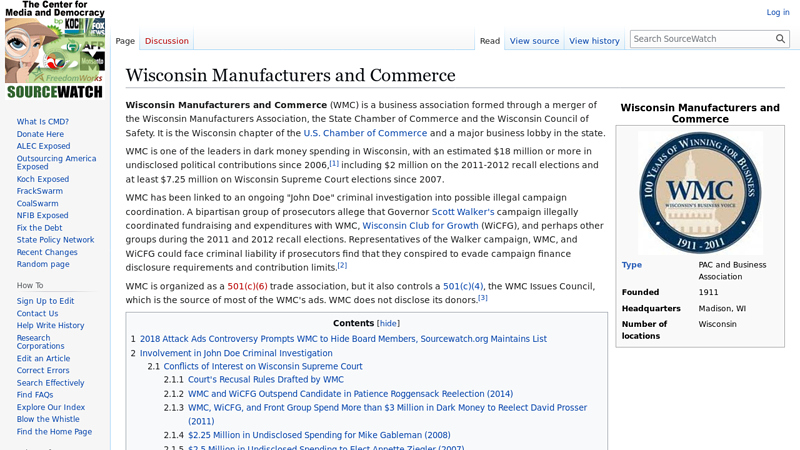Collapse contents using the hide toggle
The width and height of the screenshot is (800, 450).
pyautogui.click(x=388, y=323)
